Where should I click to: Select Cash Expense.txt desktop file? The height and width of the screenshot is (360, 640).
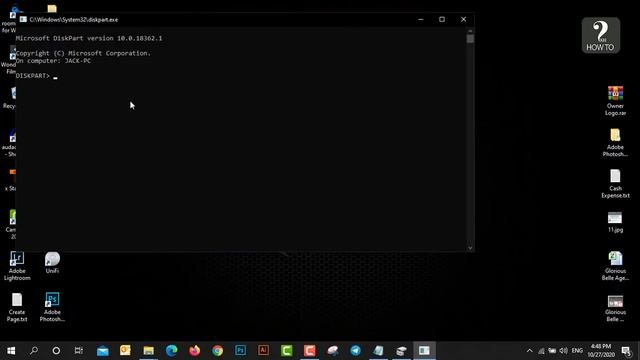click(x=615, y=184)
